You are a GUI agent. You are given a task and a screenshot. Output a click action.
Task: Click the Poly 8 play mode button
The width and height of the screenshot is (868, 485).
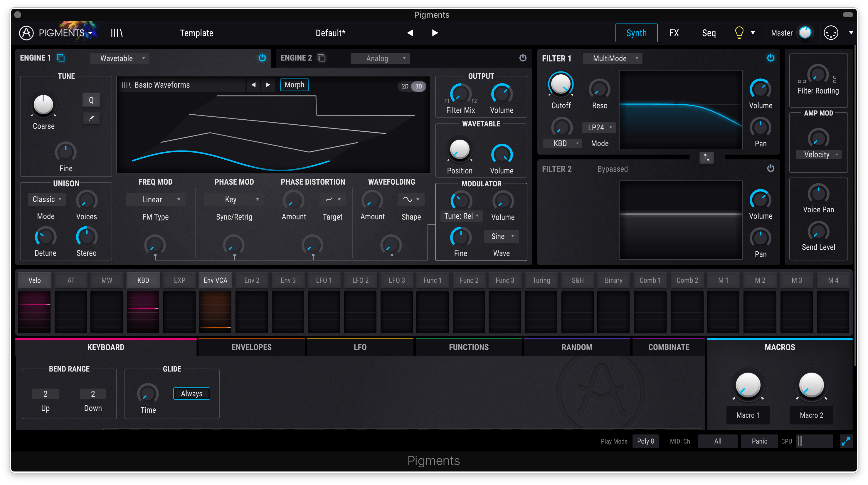tap(645, 441)
